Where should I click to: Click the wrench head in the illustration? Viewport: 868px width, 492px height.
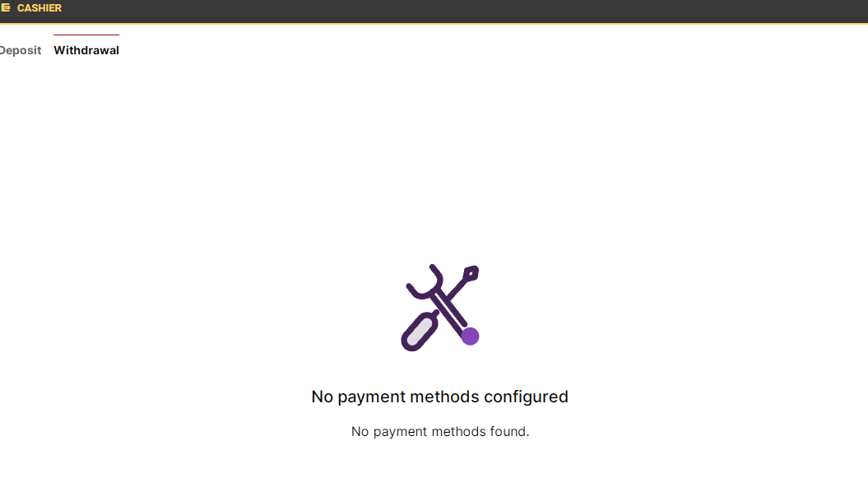[x=425, y=281]
